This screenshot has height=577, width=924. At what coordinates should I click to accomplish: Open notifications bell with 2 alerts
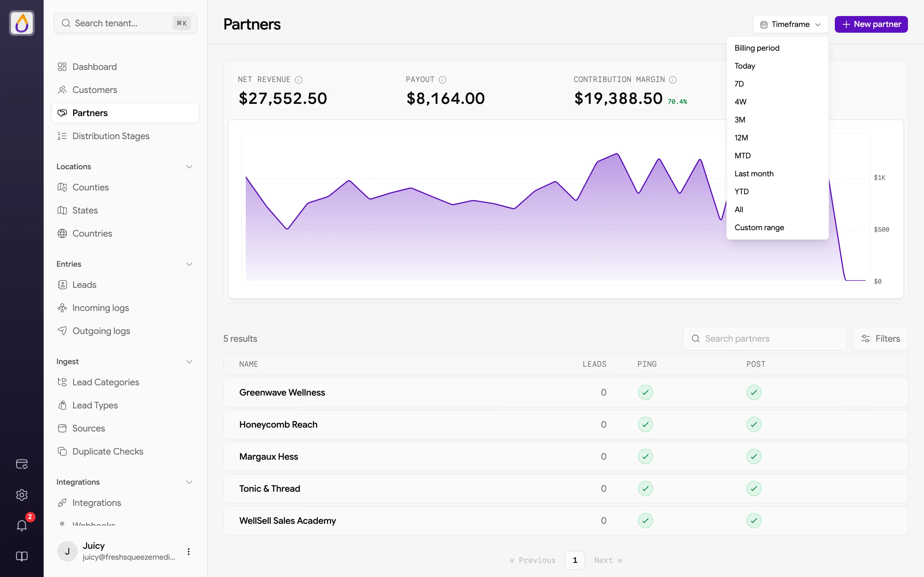pos(22,525)
